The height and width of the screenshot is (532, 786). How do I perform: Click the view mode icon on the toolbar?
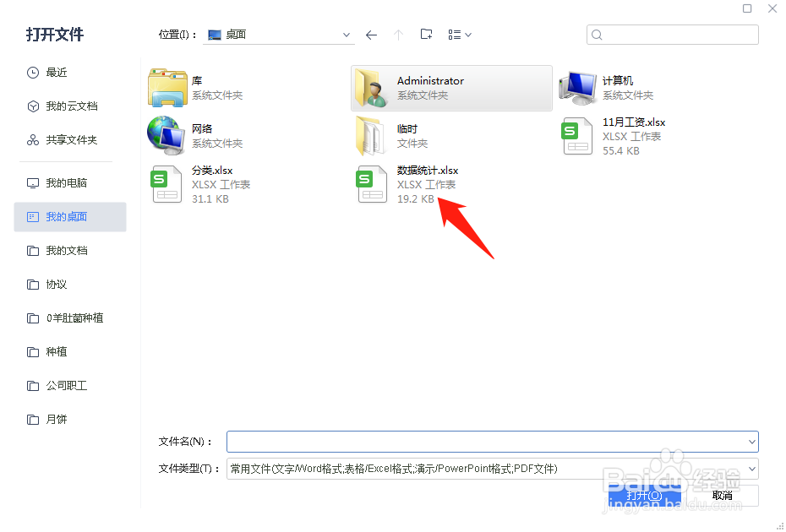tap(455, 35)
